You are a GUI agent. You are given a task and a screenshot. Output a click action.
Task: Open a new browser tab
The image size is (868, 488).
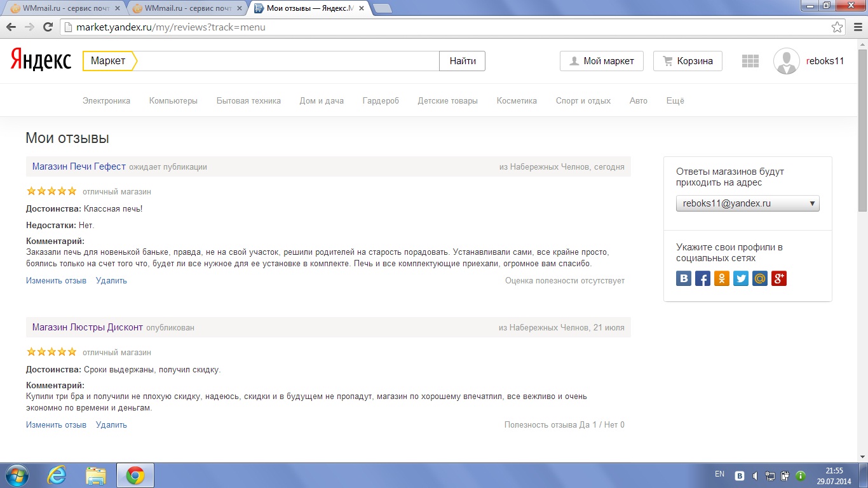click(382, 8)
